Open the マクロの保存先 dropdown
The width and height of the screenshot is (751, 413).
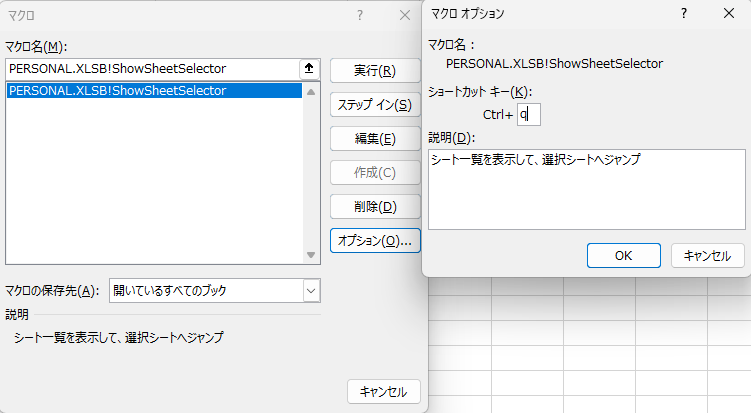(x=311, y=290)
